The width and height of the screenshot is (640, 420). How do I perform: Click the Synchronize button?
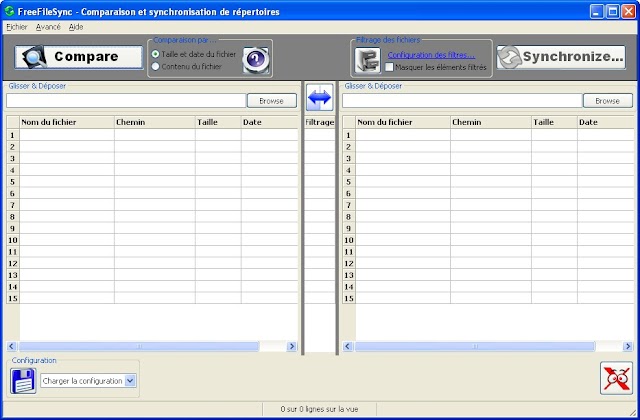561,57
